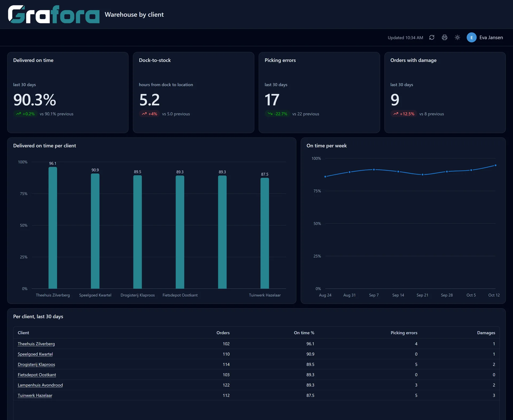The image size is (513, 420).
Task: Click the Picking errors 17 value
Action: 272,100
